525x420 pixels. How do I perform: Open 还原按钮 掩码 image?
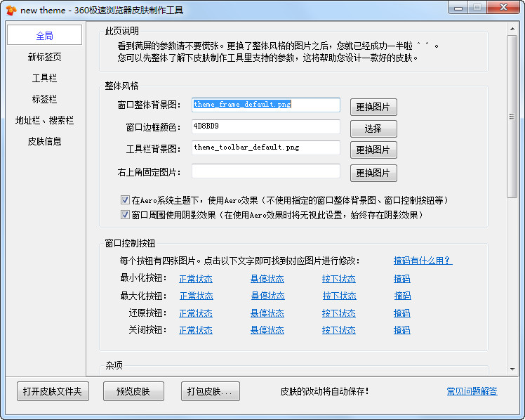[x=401, y=313]
